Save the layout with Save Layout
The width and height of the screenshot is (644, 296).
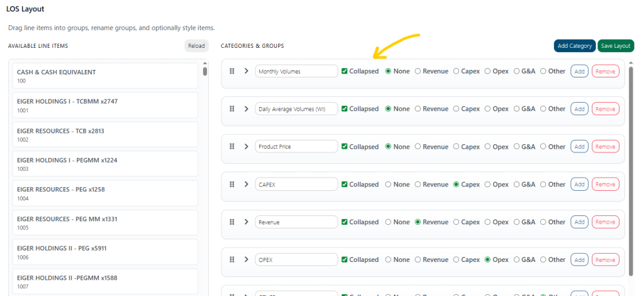(x=615, y=46)
